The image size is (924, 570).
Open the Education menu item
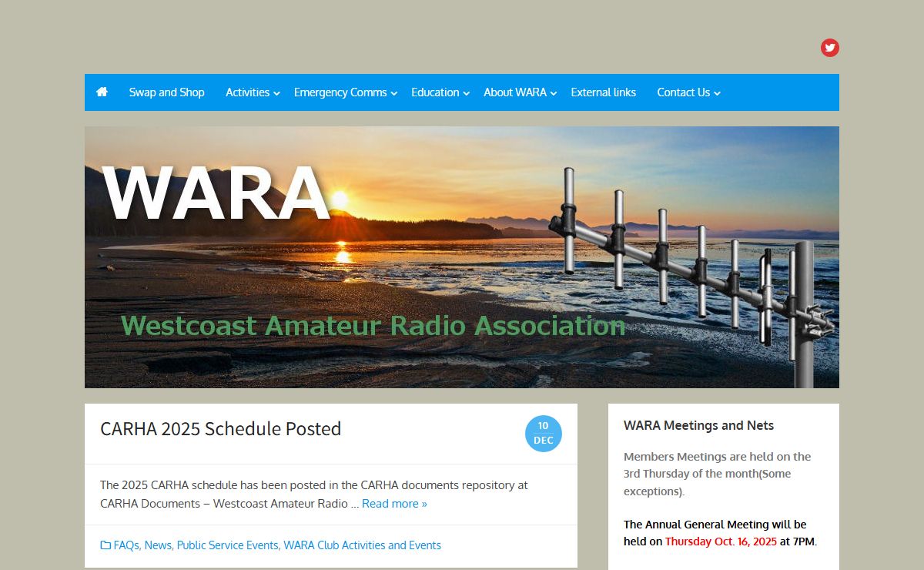(x=435, y=92)
